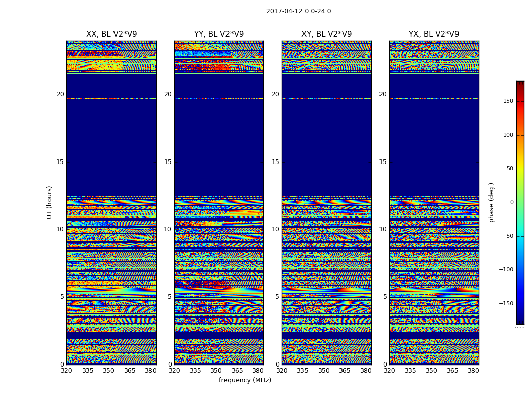Click the '20' hour tick of XY panel
The height and width of the screenshot is (405, 532).
(276, 94)
